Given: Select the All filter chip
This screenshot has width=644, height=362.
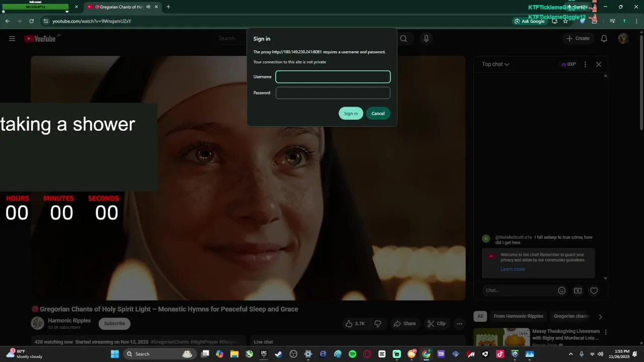Looking at the screenshot, I should pos(480,316).
